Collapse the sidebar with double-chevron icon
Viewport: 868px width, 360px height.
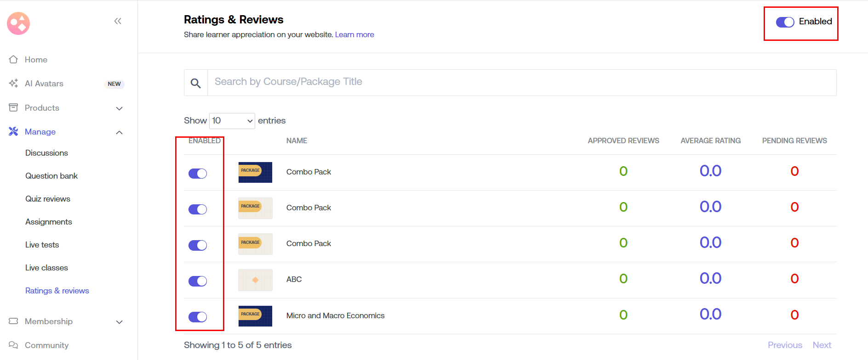point(118,21)
